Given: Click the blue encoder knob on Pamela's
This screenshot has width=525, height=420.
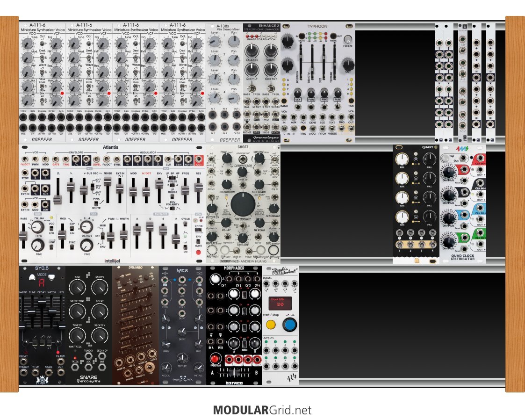Looking at the screenshot, I should 289,325.
